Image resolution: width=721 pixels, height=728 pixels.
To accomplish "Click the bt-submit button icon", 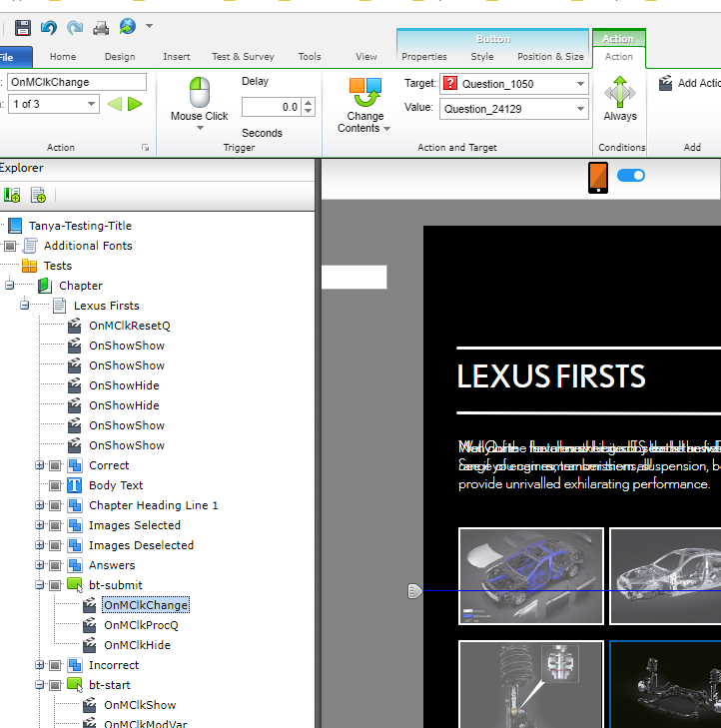I will coord(75,584).
